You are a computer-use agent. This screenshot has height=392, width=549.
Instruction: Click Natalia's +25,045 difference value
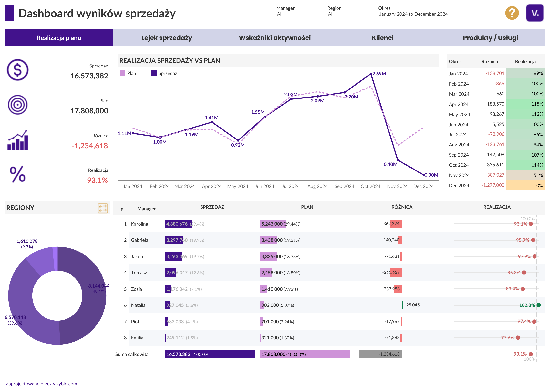point(411,305)
